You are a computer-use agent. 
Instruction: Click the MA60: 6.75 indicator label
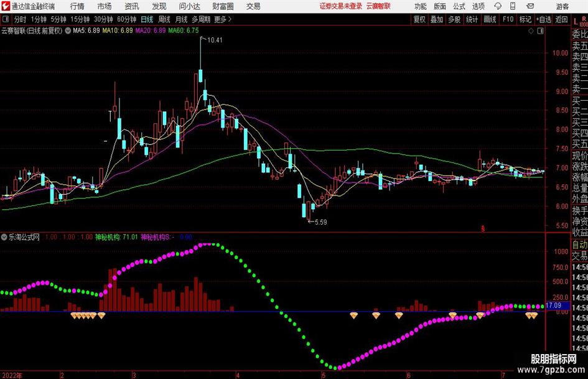pos(184,30)
